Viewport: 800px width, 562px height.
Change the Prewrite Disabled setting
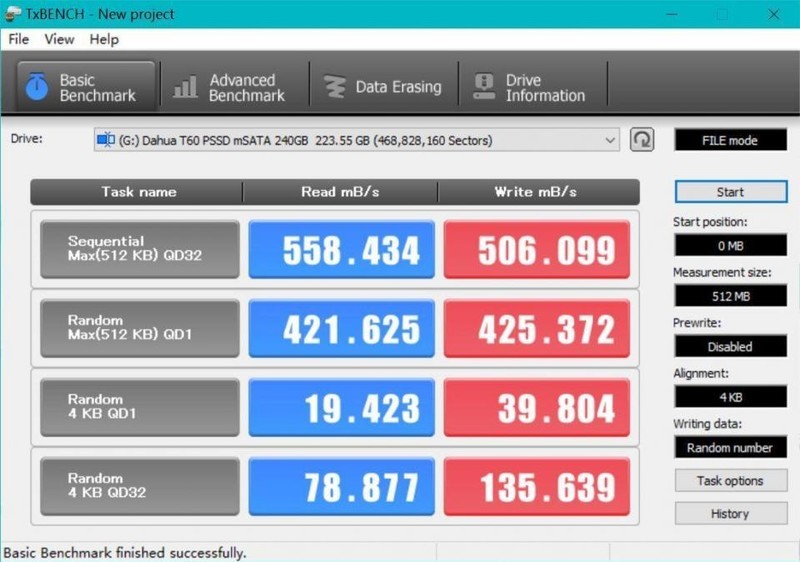pyautogui.click(x=731, y=346)
